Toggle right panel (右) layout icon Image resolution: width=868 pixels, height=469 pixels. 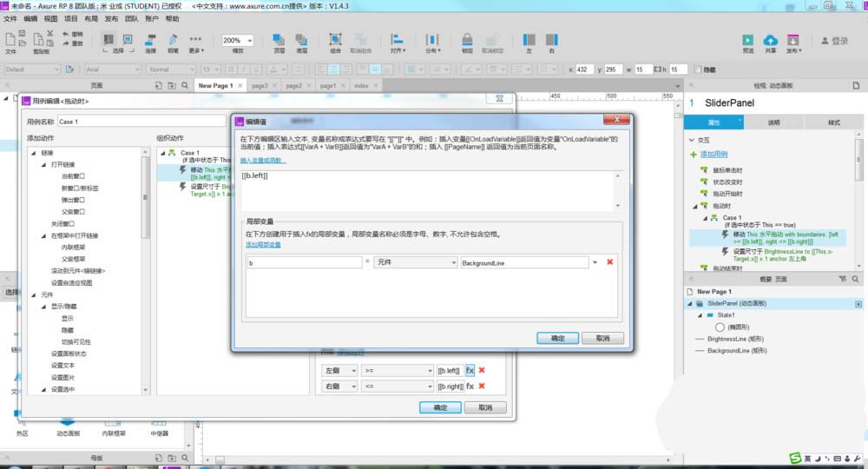(552, 39)
